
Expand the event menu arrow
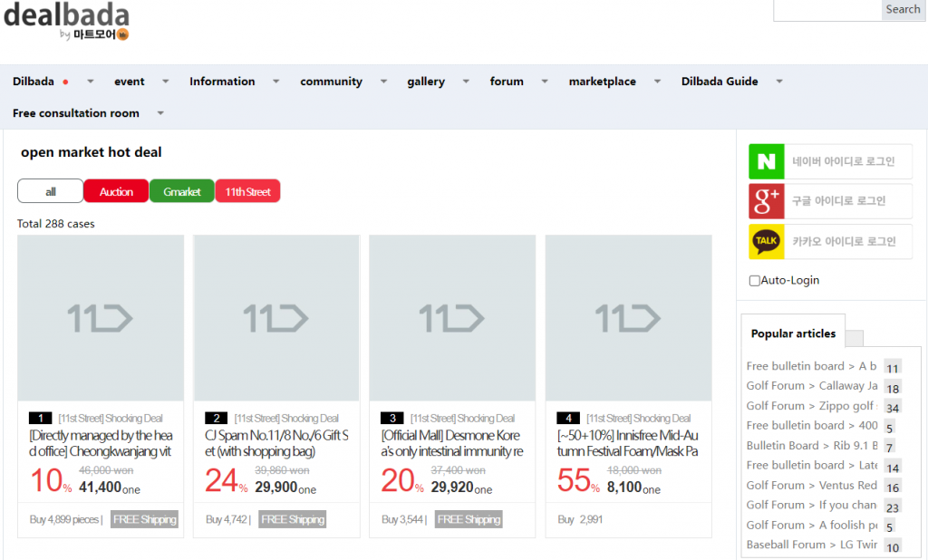point(166,81)
